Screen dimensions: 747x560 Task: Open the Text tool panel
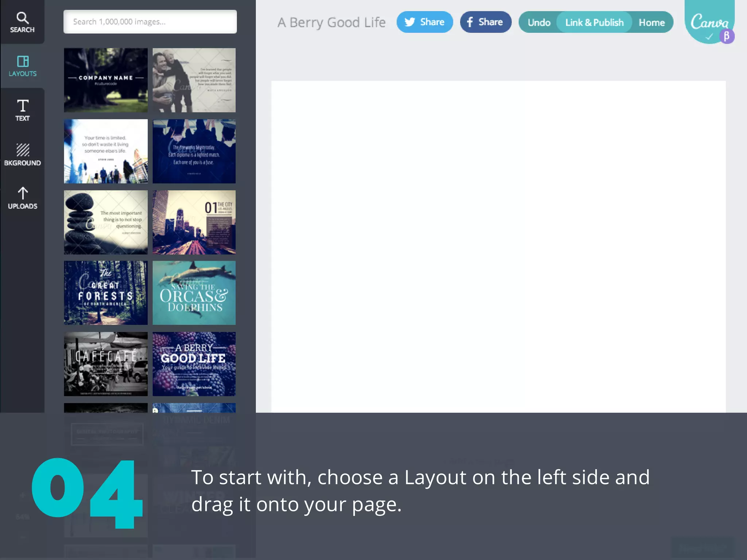(22, 110)
